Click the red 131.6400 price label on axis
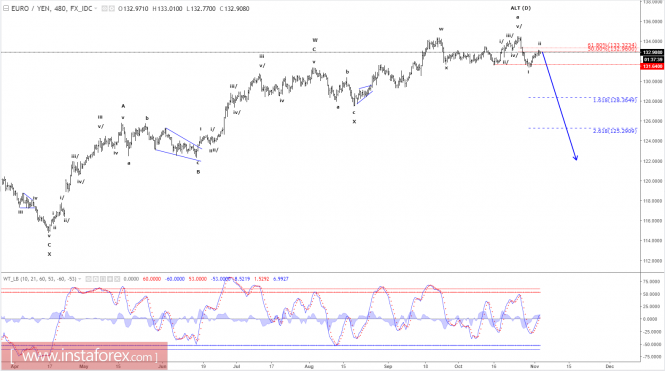The height and width of the screenshot is (371, 665). 652,67
